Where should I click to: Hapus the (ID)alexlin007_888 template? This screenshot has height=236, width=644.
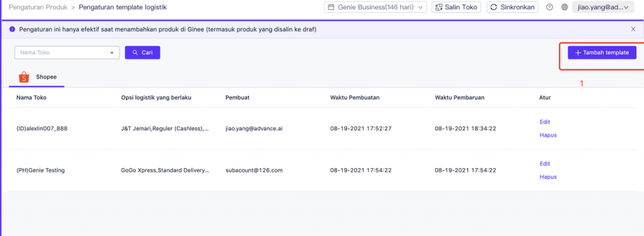pyautogui.click(x=548, y=135)
